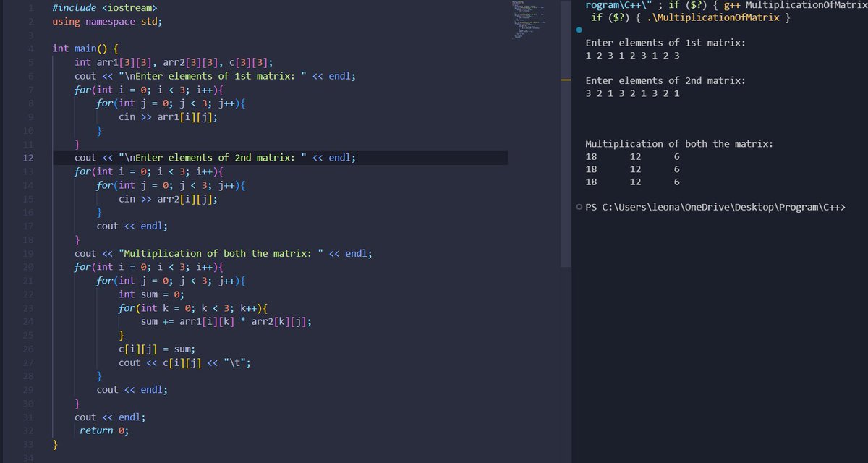Click the 'cin >> arr1[i][j];' statement

(168, 116)
